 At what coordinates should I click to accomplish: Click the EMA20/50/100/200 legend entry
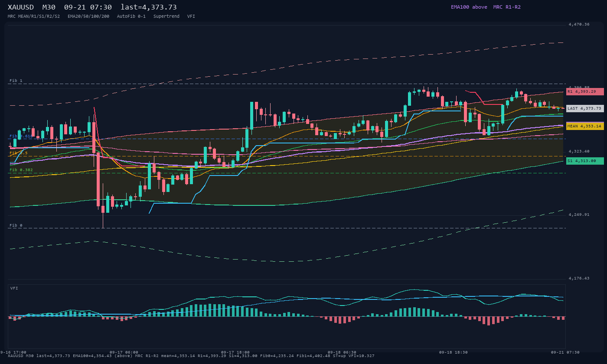(x=88, y=16)
